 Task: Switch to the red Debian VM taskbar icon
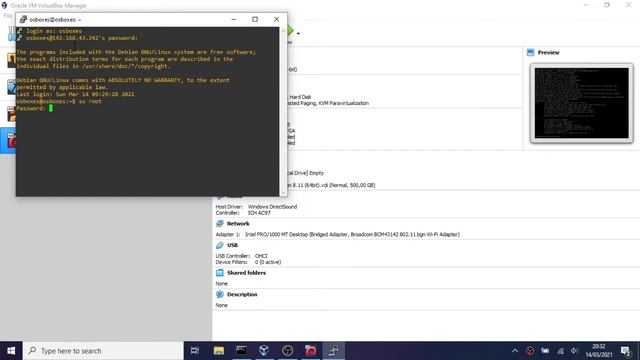(311, 351)
